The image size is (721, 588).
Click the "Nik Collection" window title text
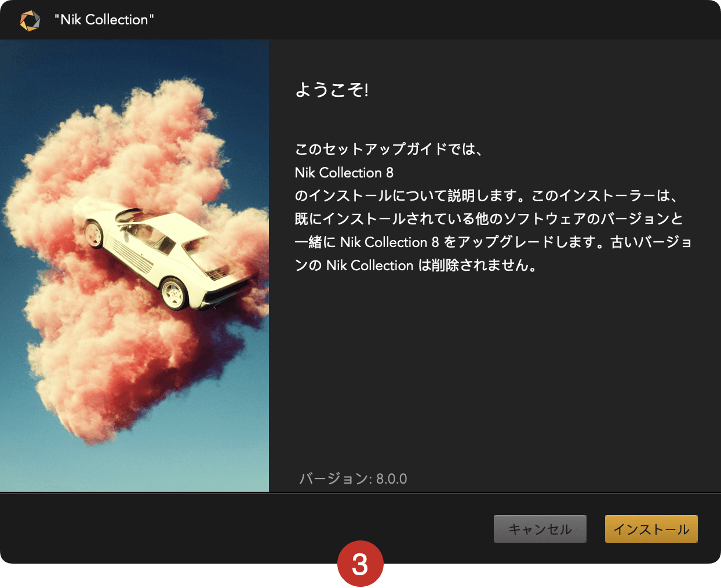[x=104, y=20]
